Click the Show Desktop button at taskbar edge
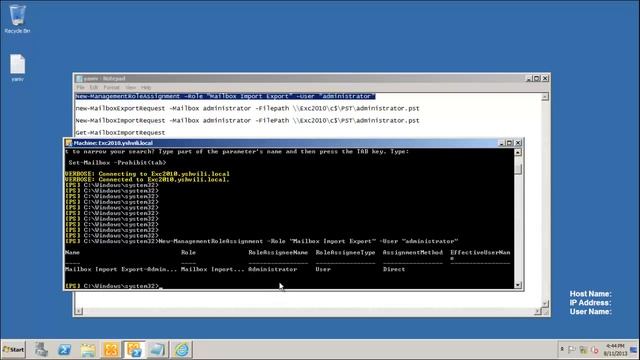Viewport: 640px width, 360px height. click(x=634, y=350)
